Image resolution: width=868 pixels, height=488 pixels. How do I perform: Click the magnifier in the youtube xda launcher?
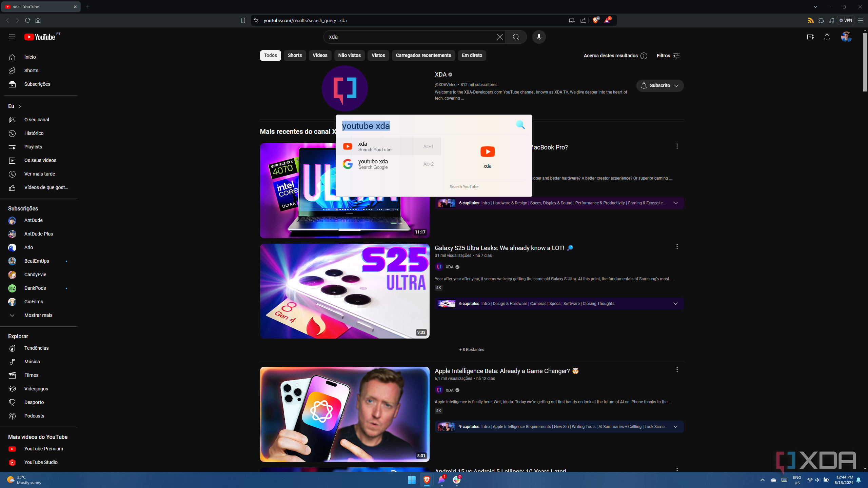tap(520, 125)
